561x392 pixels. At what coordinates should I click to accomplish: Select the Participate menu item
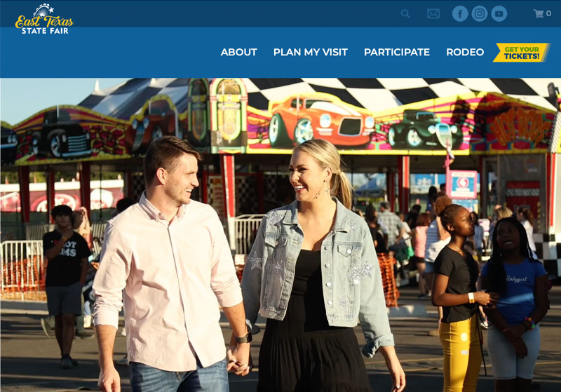click(396, 52)
